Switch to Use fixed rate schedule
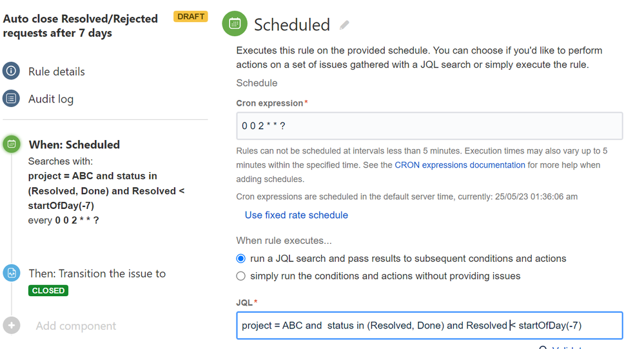This screenshot has height=349, width=644. pyautogui.click(x=296, y=215)
